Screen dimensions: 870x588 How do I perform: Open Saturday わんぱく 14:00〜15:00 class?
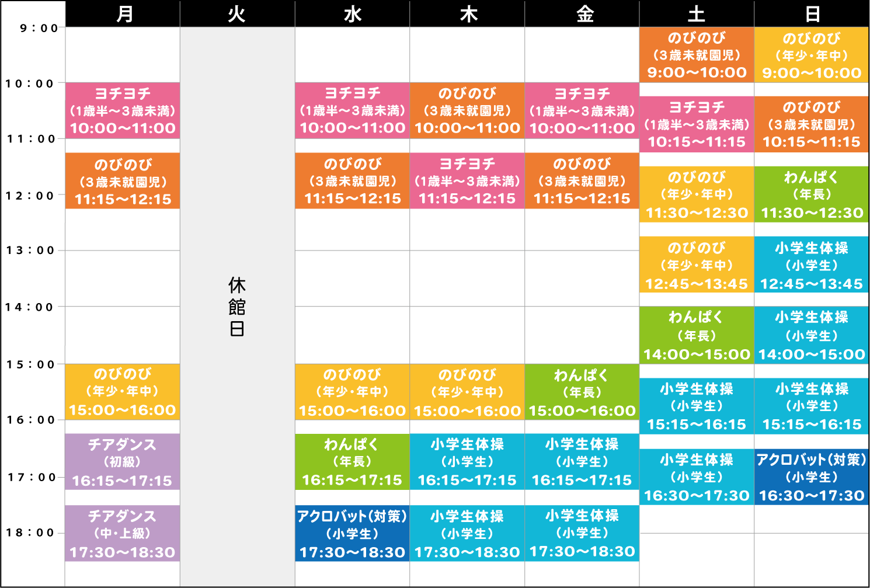click(x=697, y=335)
